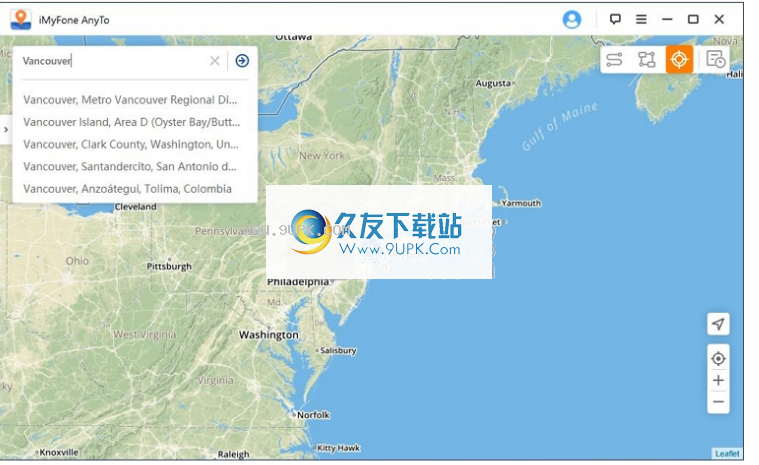Close the AnyTo window
The width and height of the screenshot is (759, 465).
tap(719, 19)
